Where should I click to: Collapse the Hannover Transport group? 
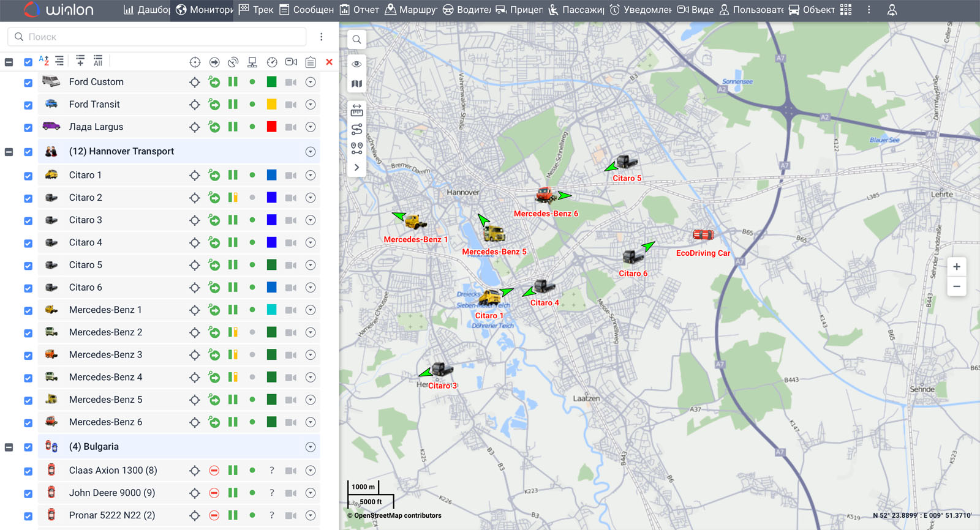9,152
